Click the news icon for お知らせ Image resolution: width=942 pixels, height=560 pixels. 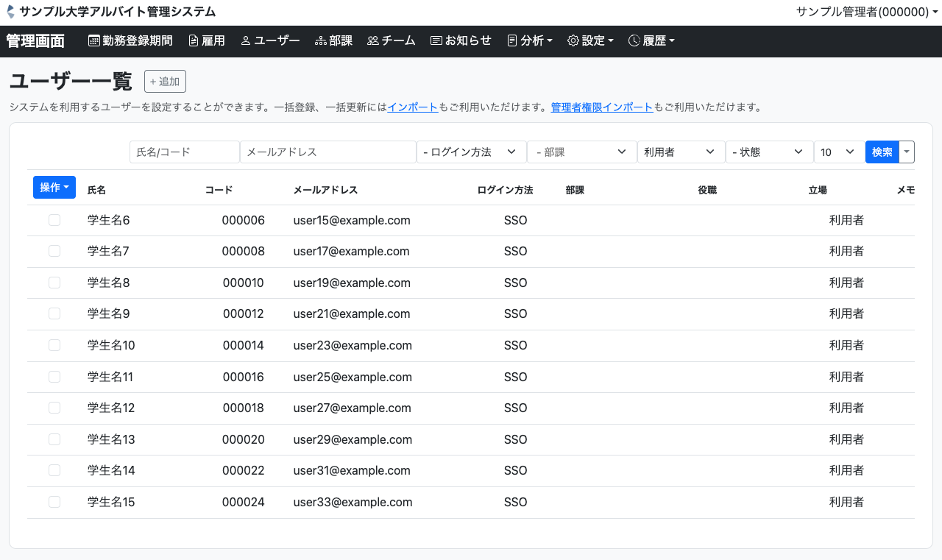pyautogui.click(x=436, y=41)
